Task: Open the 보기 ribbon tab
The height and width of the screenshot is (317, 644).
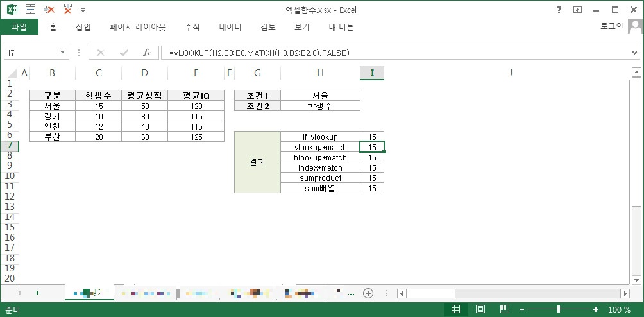Action: coord(302,27)
